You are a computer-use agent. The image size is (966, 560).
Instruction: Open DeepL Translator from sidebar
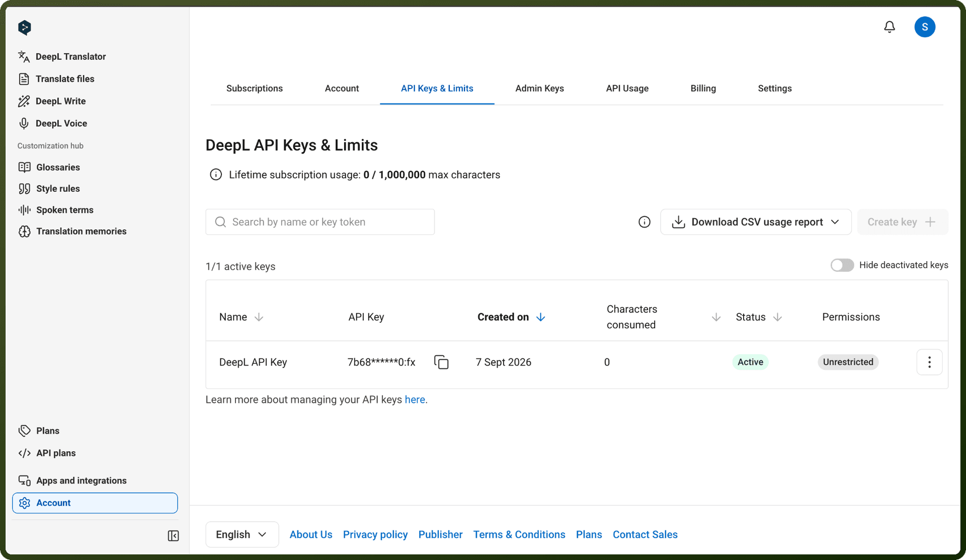coord(62,56)
